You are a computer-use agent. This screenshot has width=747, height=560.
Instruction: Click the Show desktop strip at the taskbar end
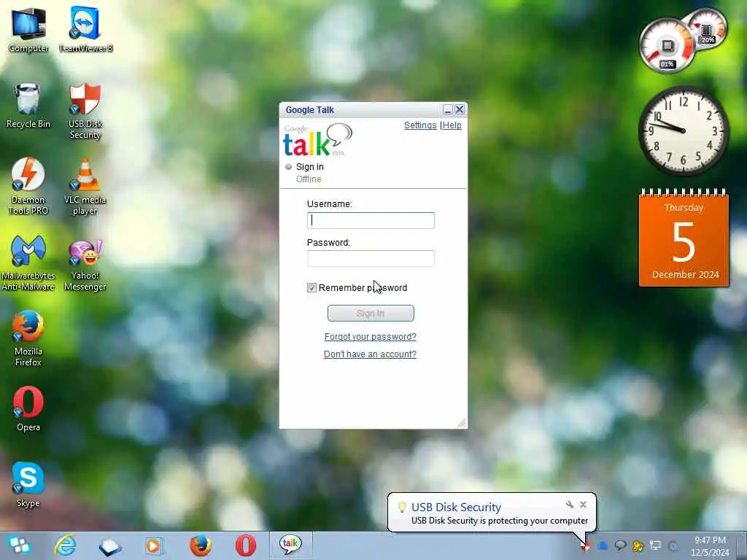click(x=742, y=545)
